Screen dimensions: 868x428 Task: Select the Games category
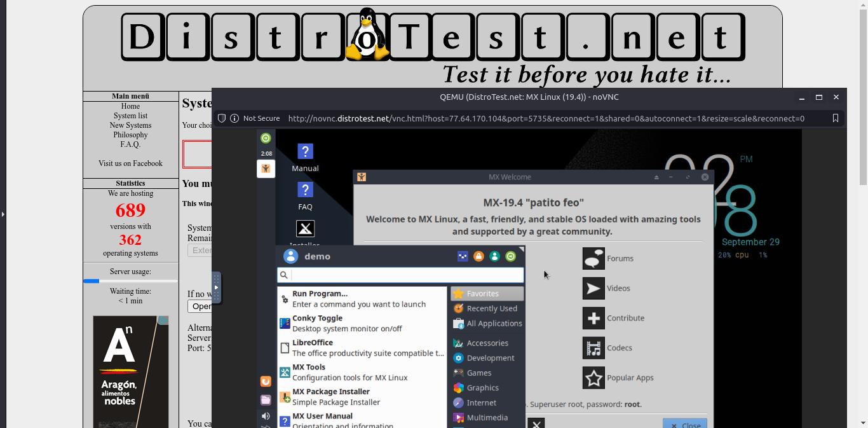click(x=487, y=373)
